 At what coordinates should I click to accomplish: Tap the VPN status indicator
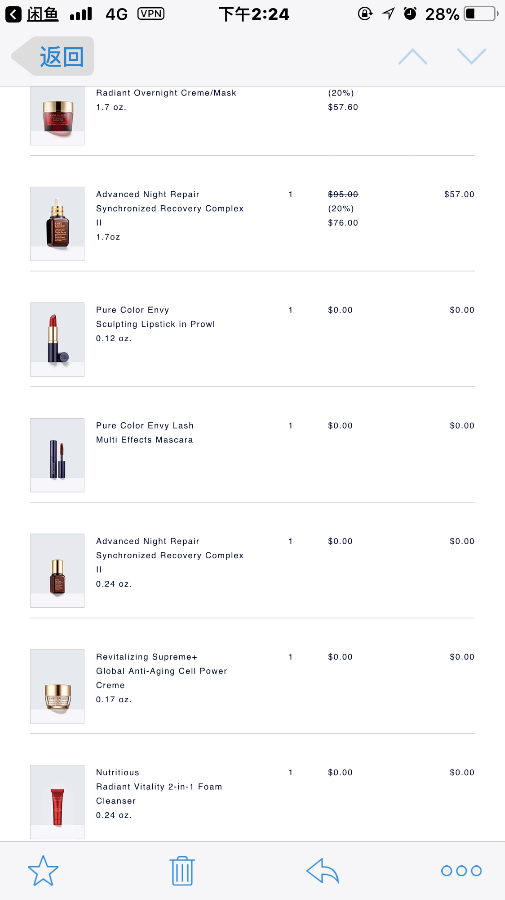(x=151, y=13)
